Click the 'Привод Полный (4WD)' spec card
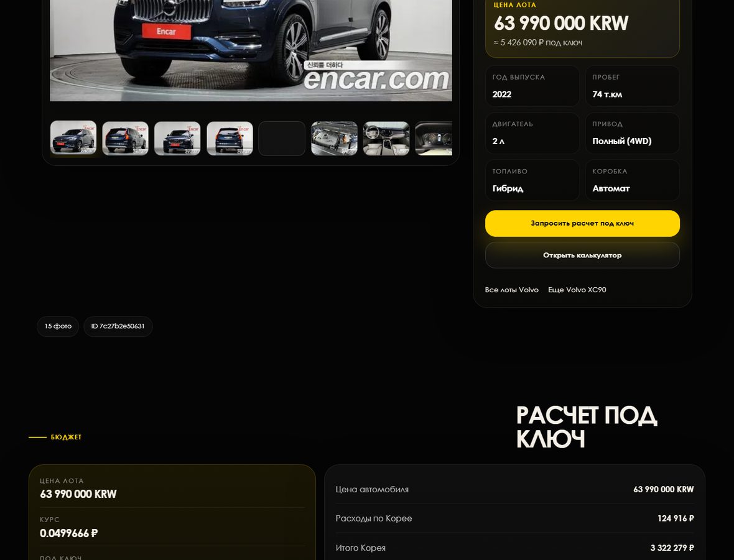 (633, 133)
